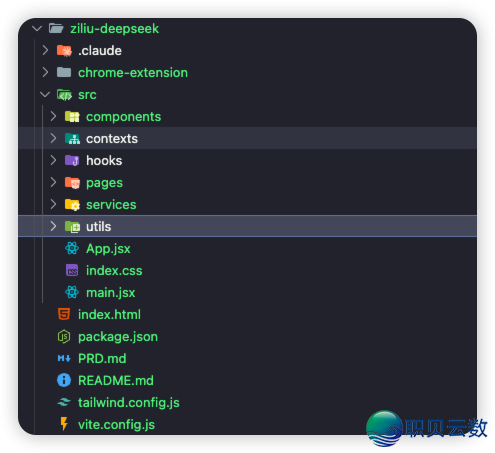Image resolution: width=495 pixels, height=453 pixels.
Task: Expand the contexts folder chevron
Action: (x=53, y=139)
